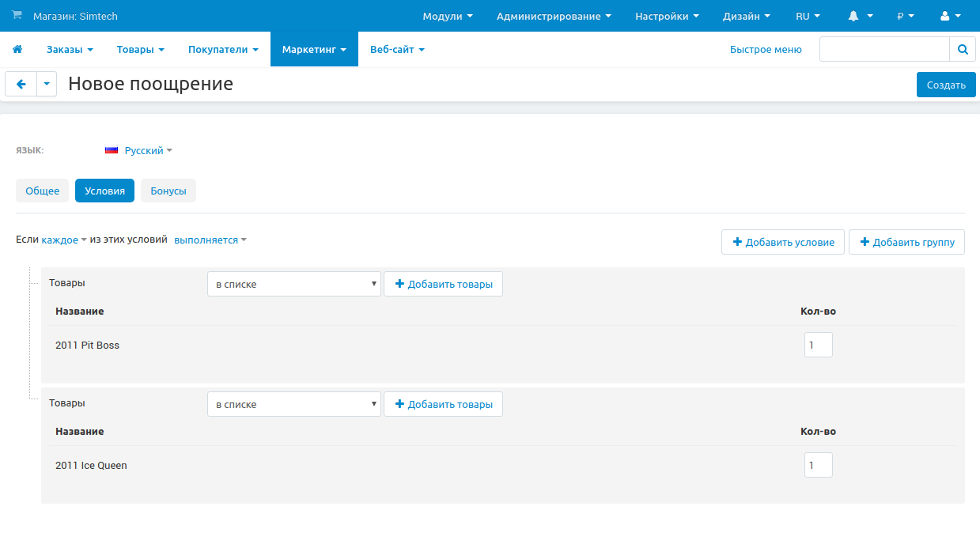Click the Быстрое меню link
Screen dimensions: 980x544
coord(765,49)
